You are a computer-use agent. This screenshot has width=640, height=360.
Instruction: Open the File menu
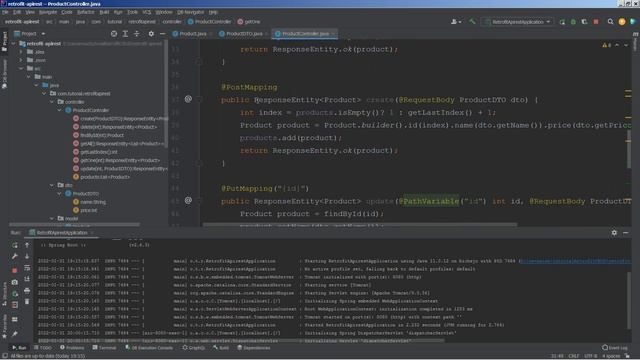[5, 12]
